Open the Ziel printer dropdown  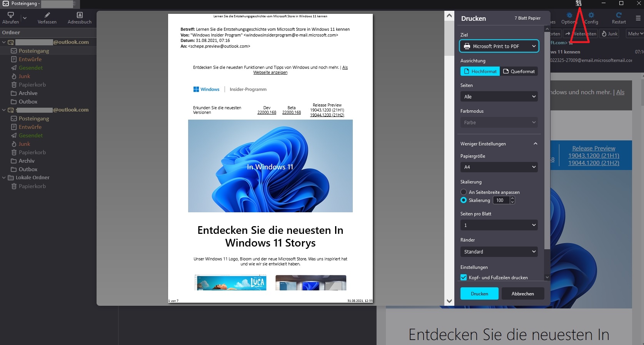click(x=499, y=46)
